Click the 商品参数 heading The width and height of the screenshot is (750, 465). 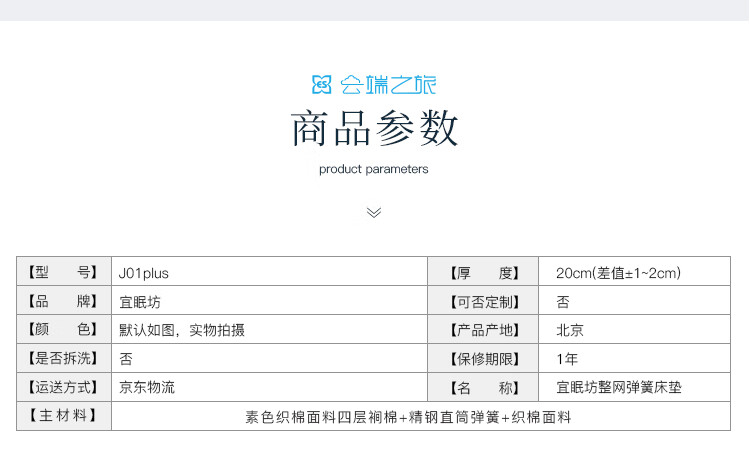tap(374, 129)
